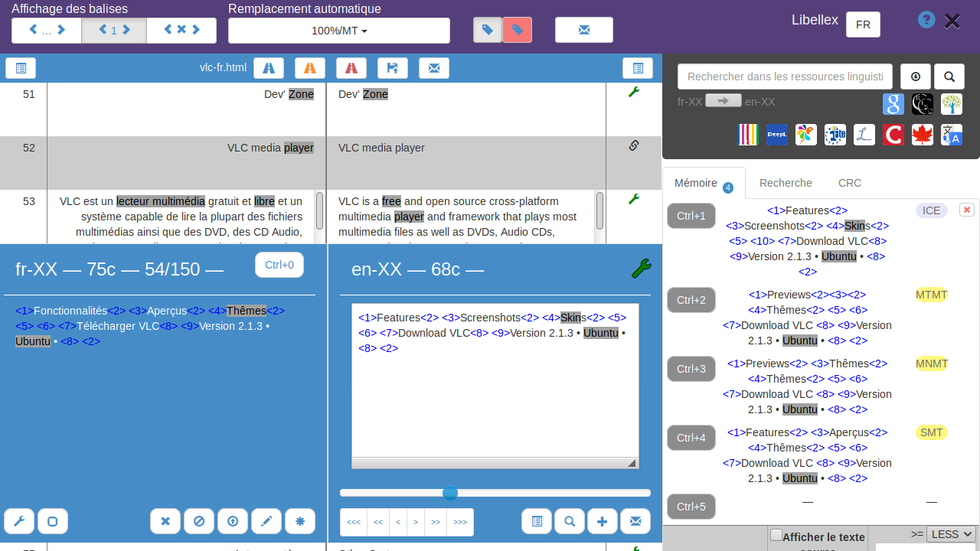Click the pencil edit button below source

pos(266,521)
